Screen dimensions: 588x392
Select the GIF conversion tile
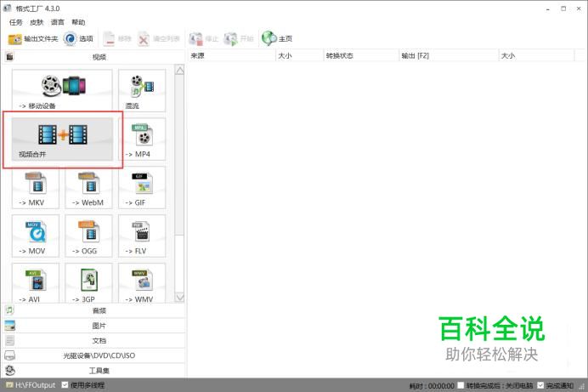click(142, 187)
